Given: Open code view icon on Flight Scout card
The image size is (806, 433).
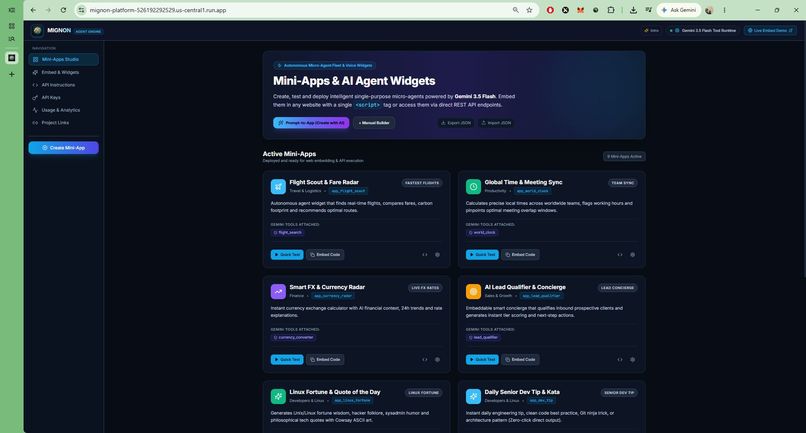Looking at the screenshot, I should [x=425, y=255].
